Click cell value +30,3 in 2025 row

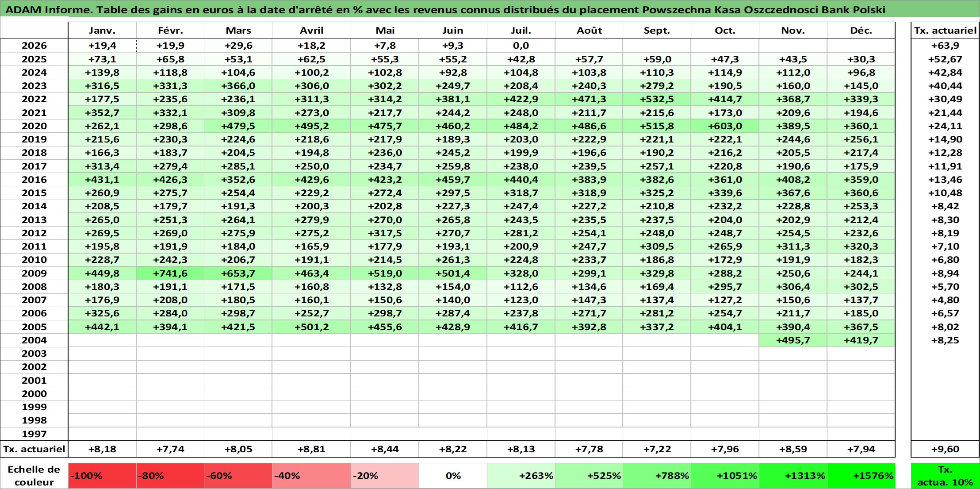pos(861,59)
